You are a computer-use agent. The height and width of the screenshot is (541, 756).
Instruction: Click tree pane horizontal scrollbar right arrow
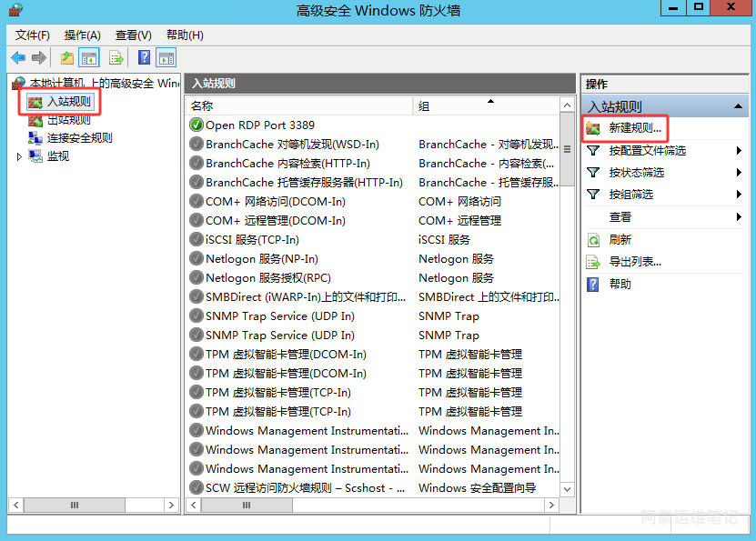pos(171,505)
